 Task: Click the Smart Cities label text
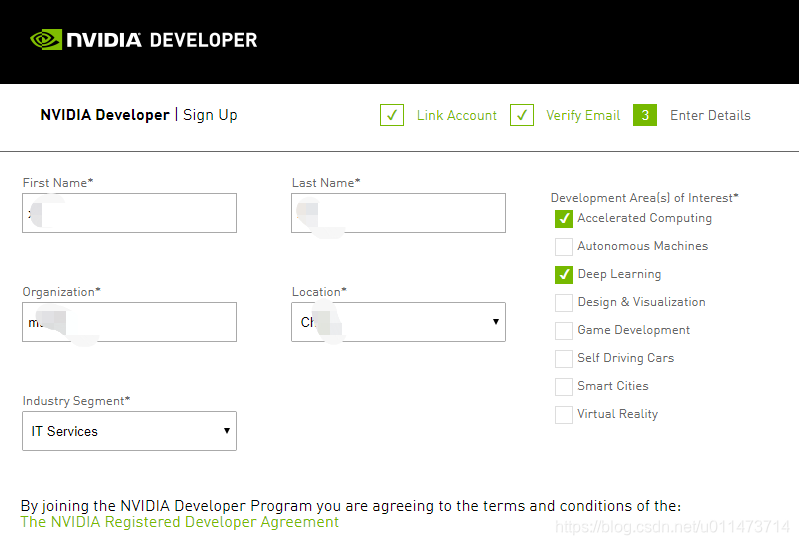click(612, 386)
